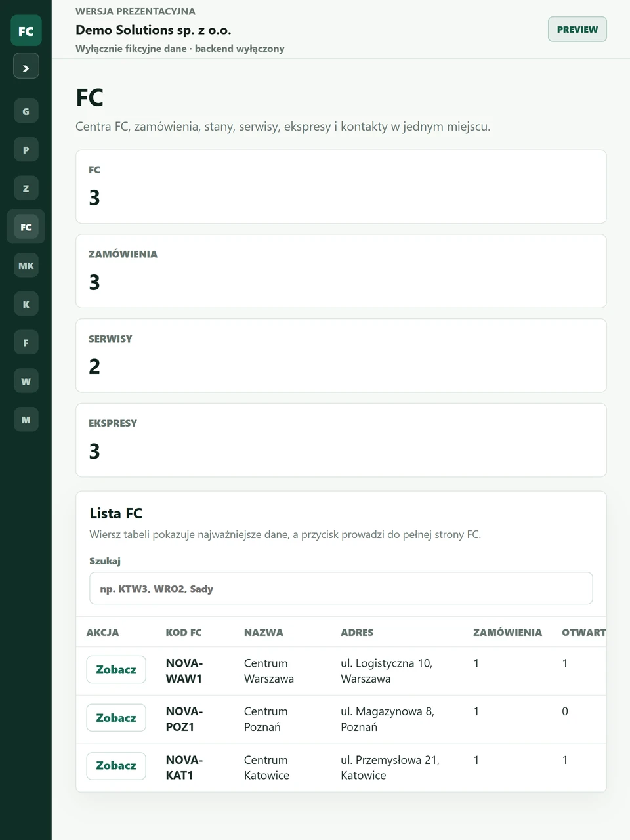Open the G sidebar item

coord(26,111)
